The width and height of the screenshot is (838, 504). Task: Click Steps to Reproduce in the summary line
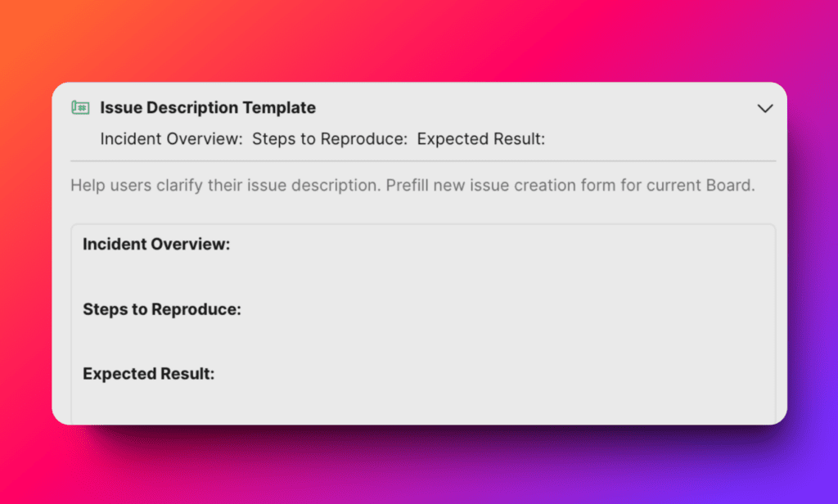click(x=329, y=139)
